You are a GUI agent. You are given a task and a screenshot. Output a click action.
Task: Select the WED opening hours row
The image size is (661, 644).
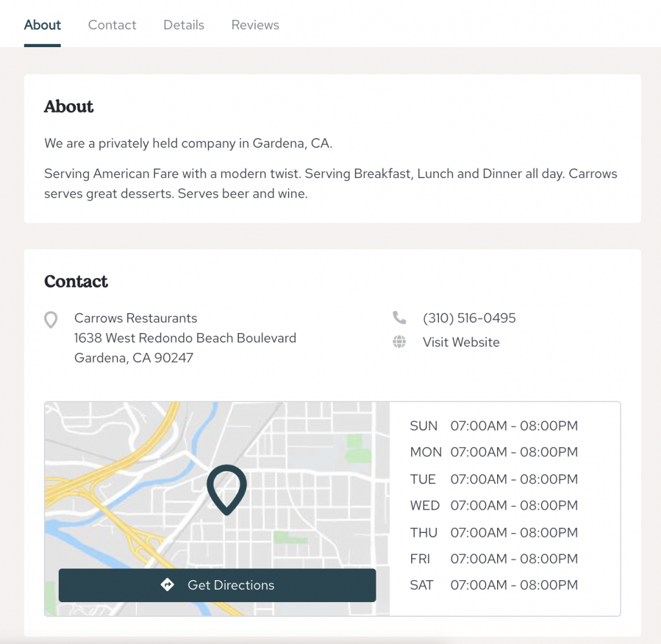point(494,506)
